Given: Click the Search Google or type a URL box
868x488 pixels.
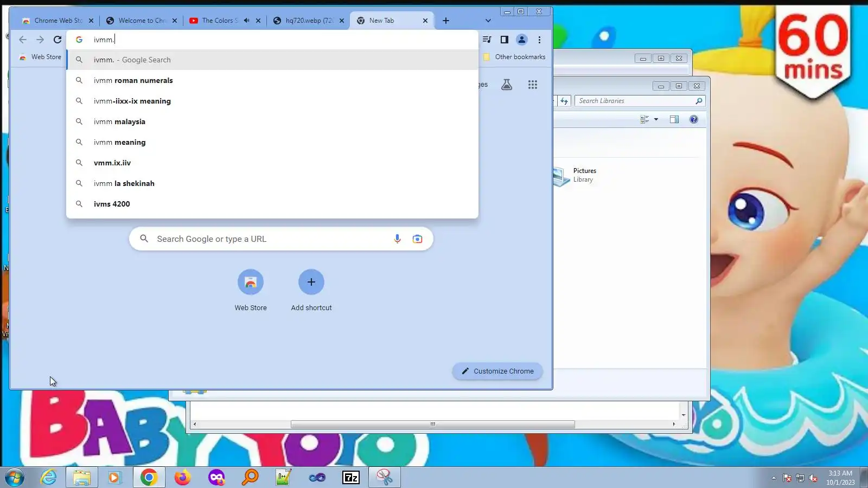Looking at the screenshot, I should pos(281,239).
